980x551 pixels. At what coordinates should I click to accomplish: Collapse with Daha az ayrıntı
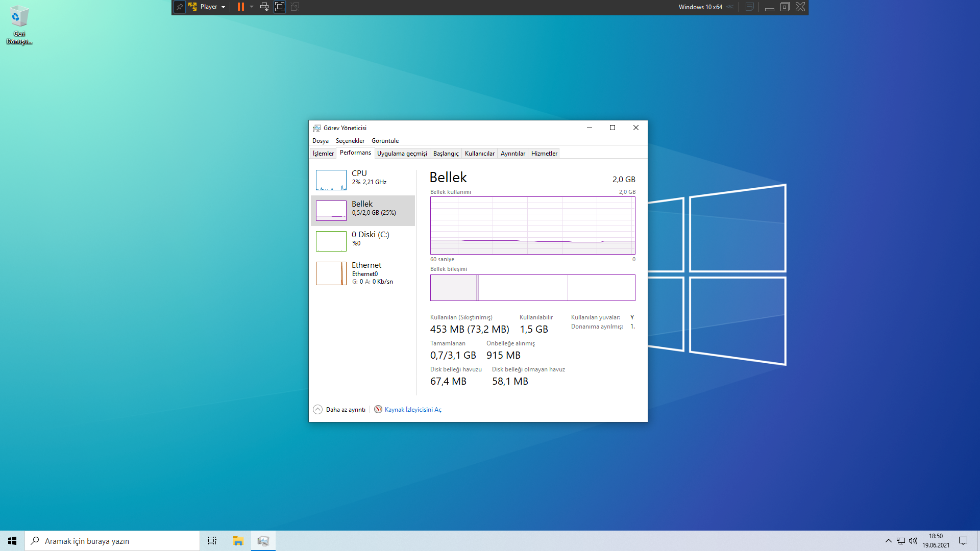pos(339,410)
